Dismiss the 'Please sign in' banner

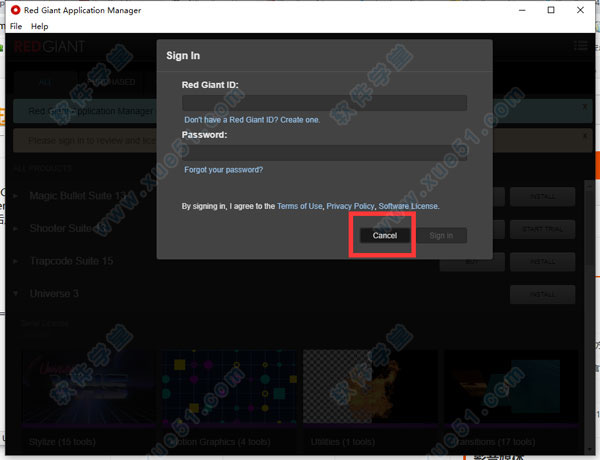585,136
